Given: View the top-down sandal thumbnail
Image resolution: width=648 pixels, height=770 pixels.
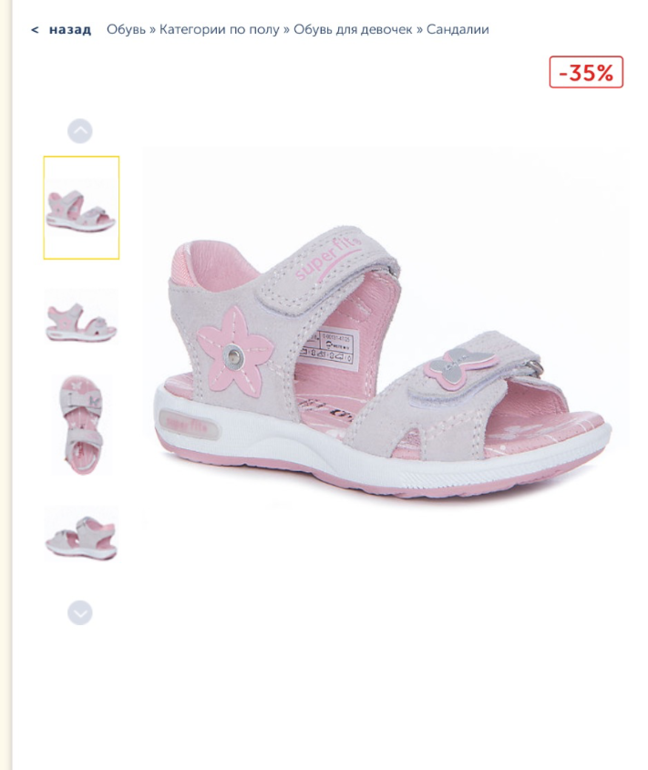Looking at the screenshot, I should (x=81, y=425).
